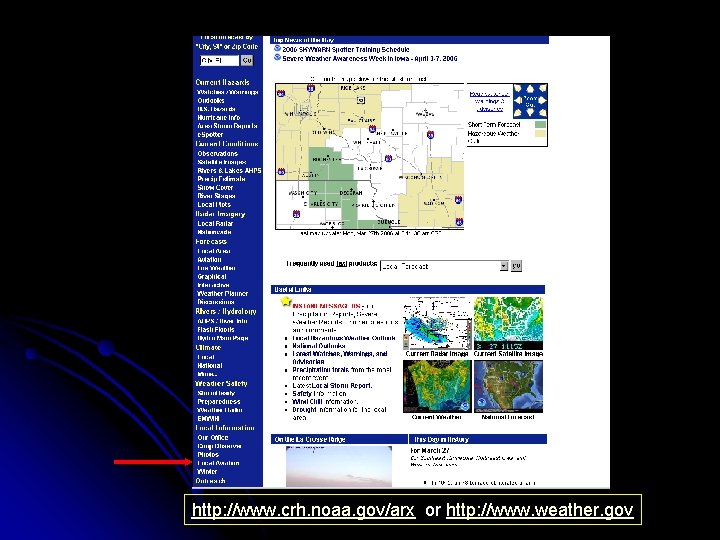This screenshot has width=720, height=540.
Task: Open Local Radar sidebar link
Action: pyautogui.click(x=215, y=224)
